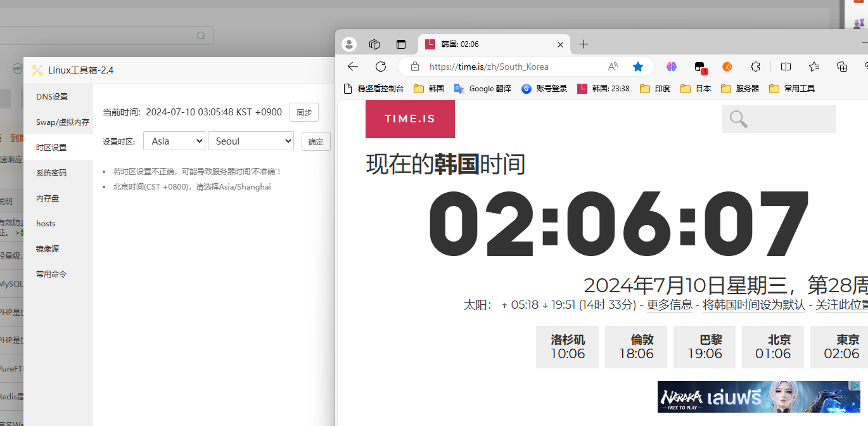This screenshot has height=426, width=868.
Task: Open 稳坚盾控制台 bookmark
Action: tap(373, 89)
